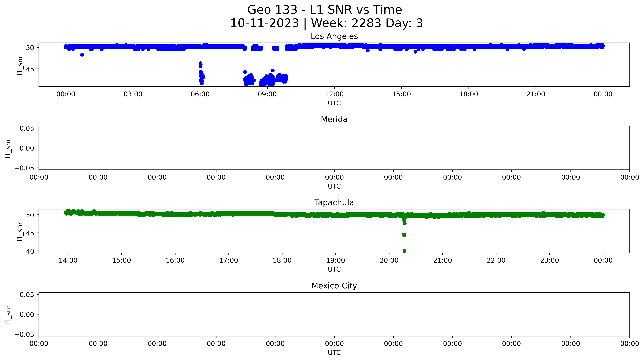Image resolution: width=644 pixels, height=361 pixels.
Task: Select the 'Los Angeles' subplot title
Action: pos(334,36)
